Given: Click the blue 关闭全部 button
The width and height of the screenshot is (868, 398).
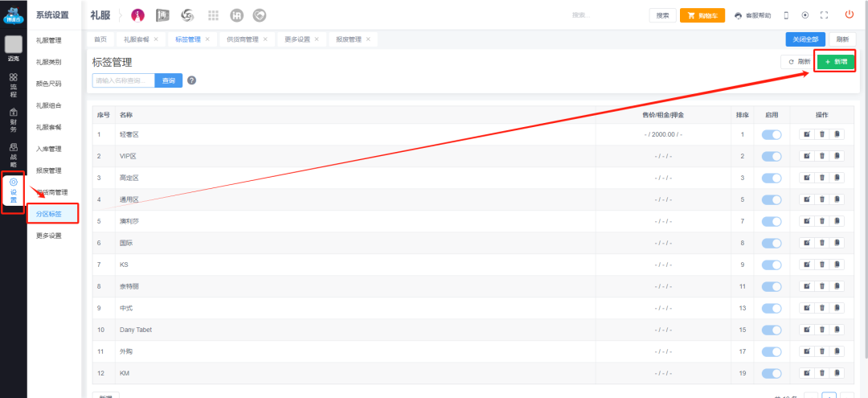Looking at the screenshot, I should [805, 39].
